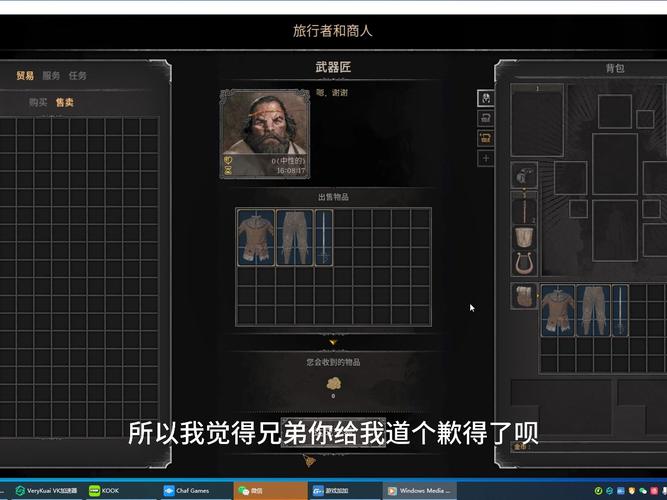Image resolution: width=667 pixels, height=500 pixels.
Task: Click the slot with the spear item
Action: point(524,208)
